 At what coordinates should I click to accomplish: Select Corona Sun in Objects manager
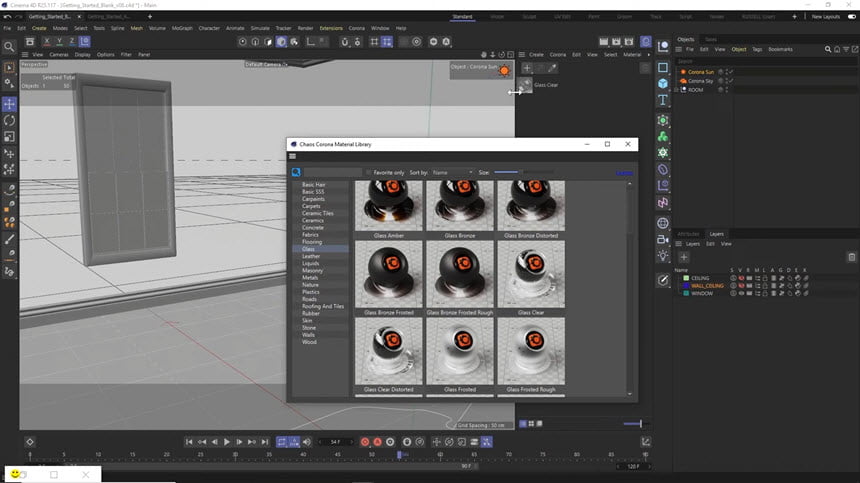[701, 72]
